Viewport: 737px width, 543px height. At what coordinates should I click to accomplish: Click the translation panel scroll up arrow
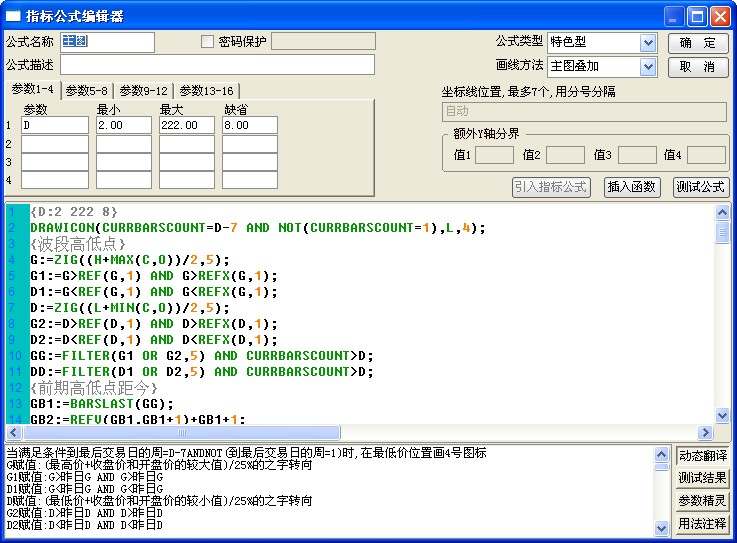(x=661, y=454)
